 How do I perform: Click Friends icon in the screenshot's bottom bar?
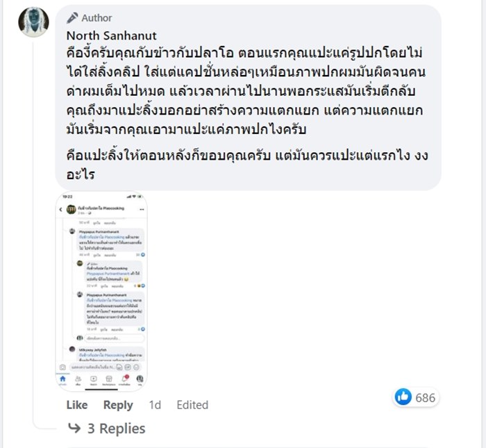tap(78, 379)
